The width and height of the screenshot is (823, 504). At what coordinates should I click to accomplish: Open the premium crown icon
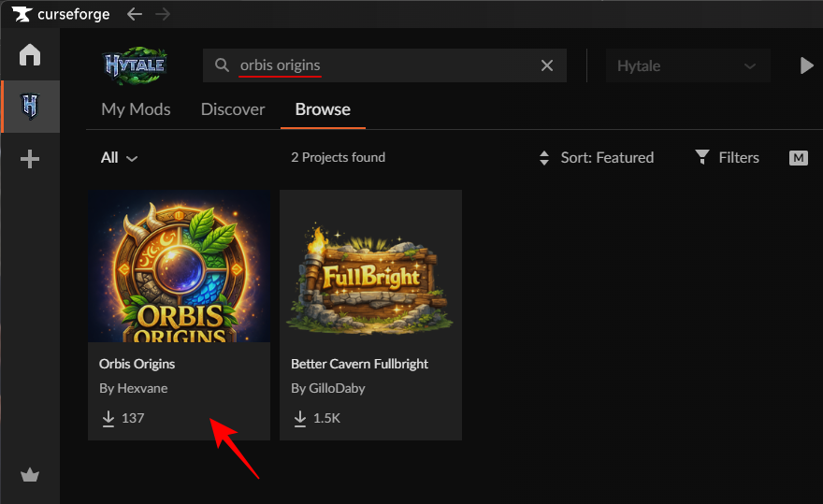(30, 475)
